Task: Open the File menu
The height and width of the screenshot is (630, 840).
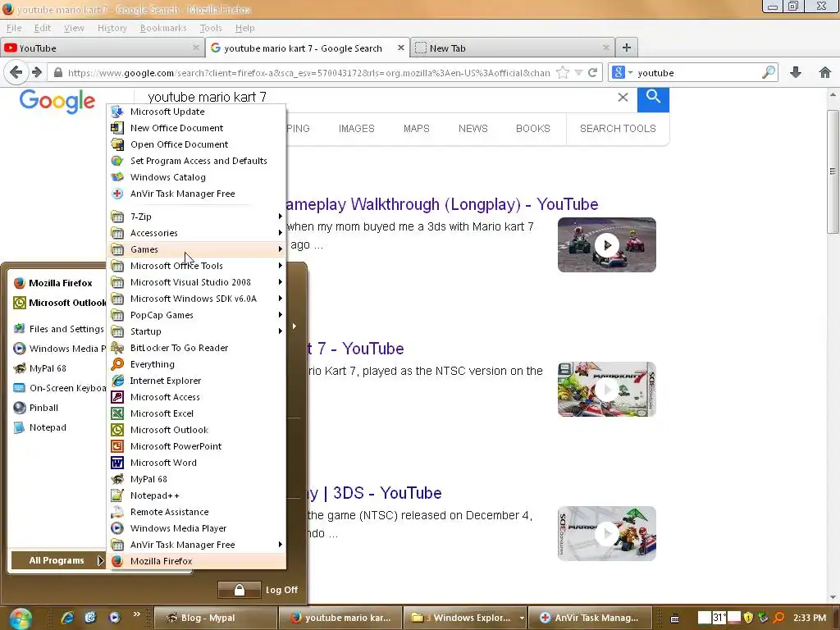Action: [14, 28]
